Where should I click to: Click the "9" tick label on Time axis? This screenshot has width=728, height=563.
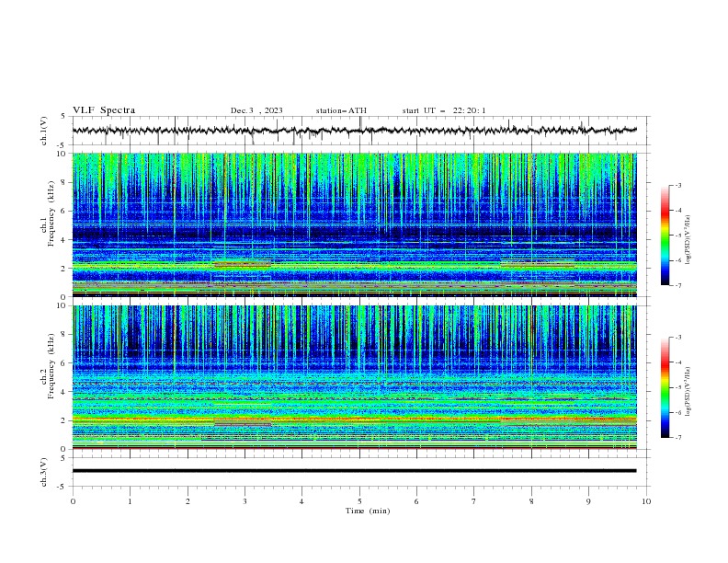[588, 501]
